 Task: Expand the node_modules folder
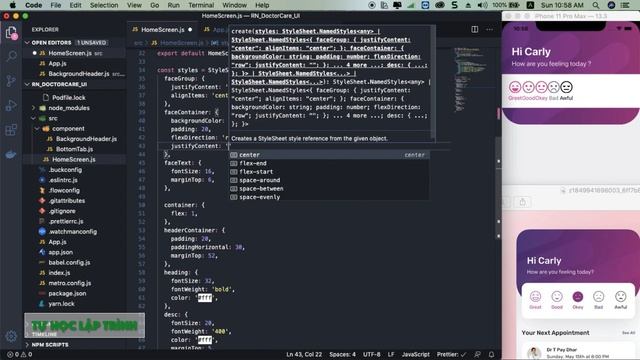[69, 108]
